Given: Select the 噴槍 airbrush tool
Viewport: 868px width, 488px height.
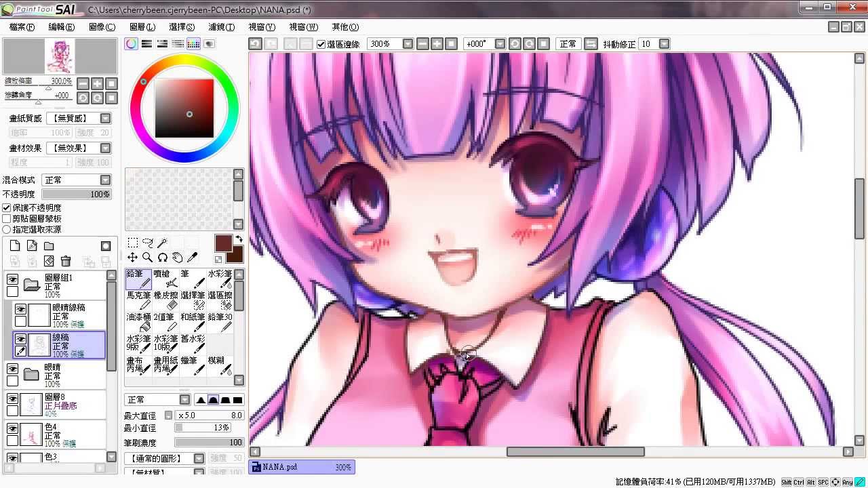Looking at the screenshot, I should pyautogui.click(x=165, y=279).
